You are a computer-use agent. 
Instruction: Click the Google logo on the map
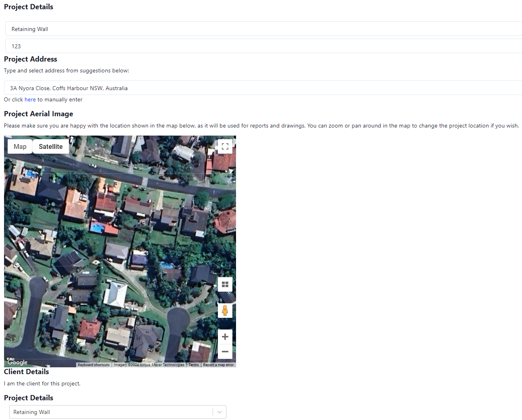(x=18, y=362)
